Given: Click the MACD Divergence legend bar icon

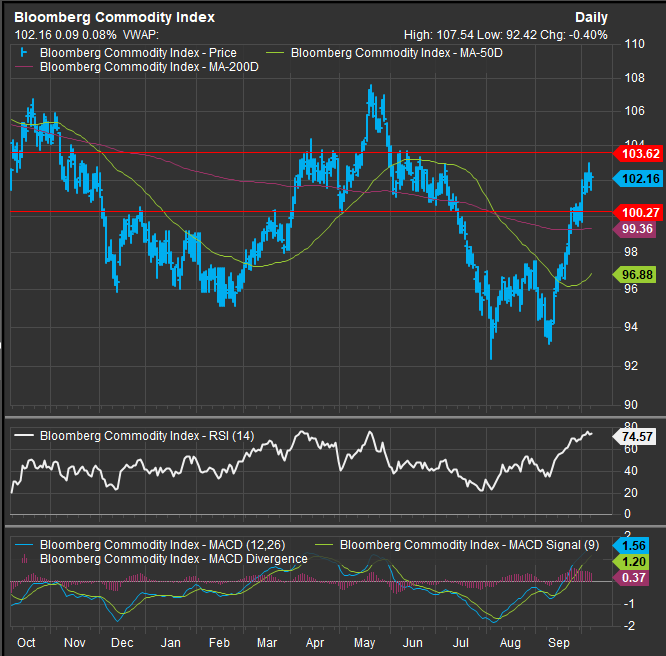Looking at the screenshot, I should (x=24, y=558).
